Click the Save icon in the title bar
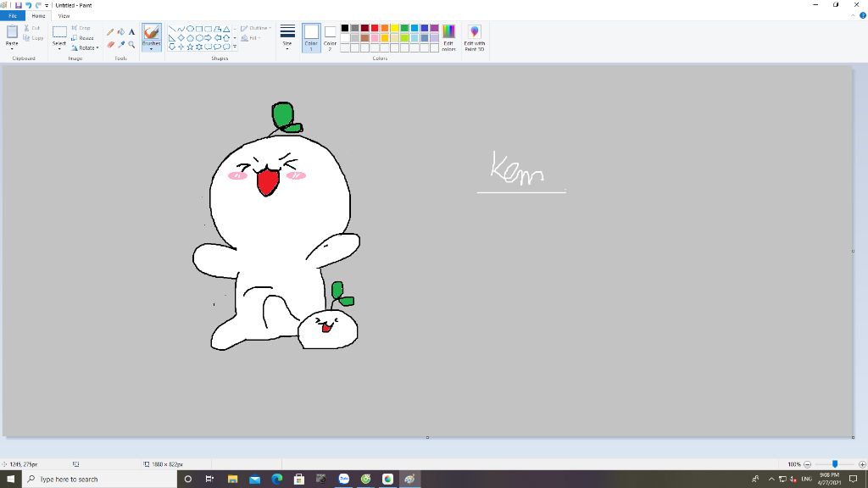The height and width of the screenshot is (488, 868). [19, 5]
